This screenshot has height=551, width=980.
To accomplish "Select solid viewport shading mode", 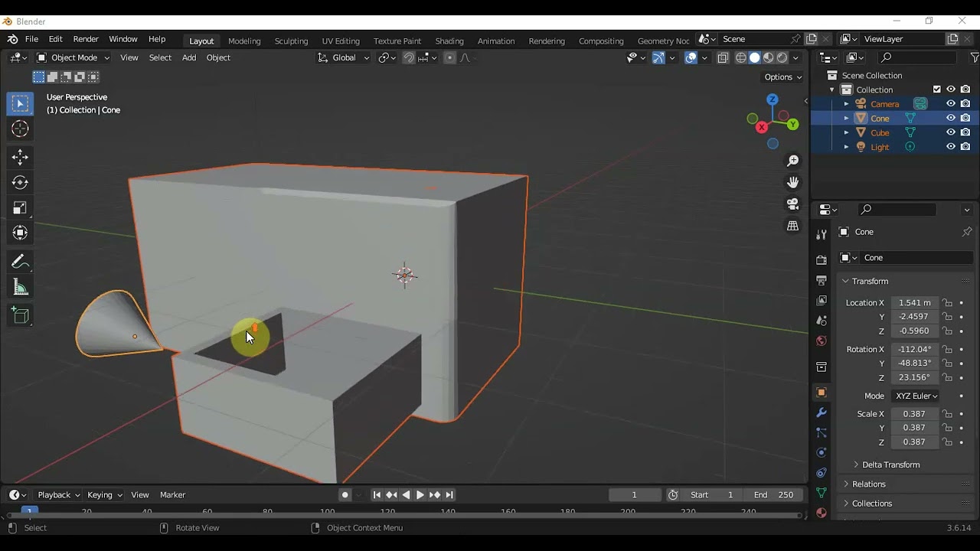I will point(755,57).
